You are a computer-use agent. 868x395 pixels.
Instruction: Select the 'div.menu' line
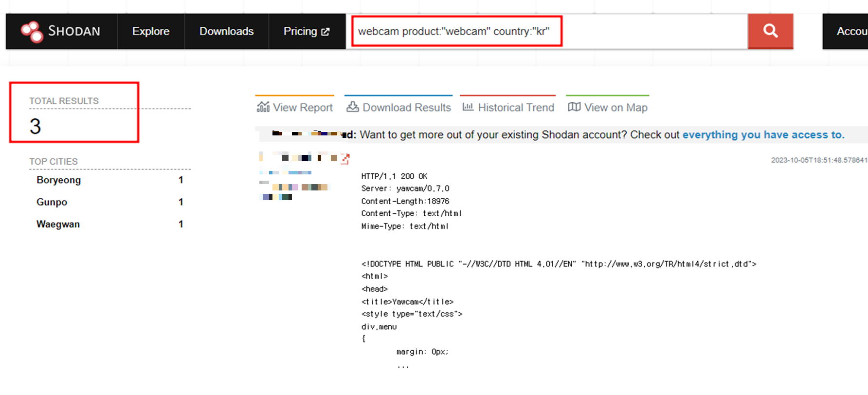click(379, 327)
